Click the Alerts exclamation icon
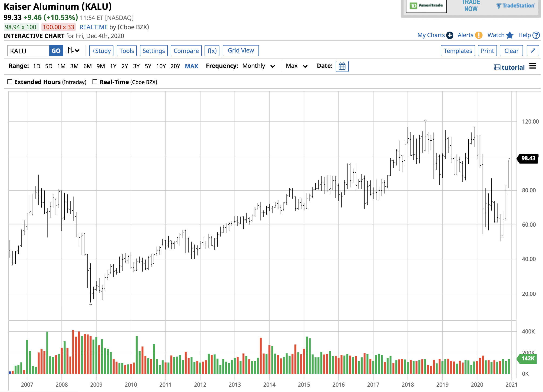Image resolution: width=543 pixels, height=392 pixels. [478, 35]
